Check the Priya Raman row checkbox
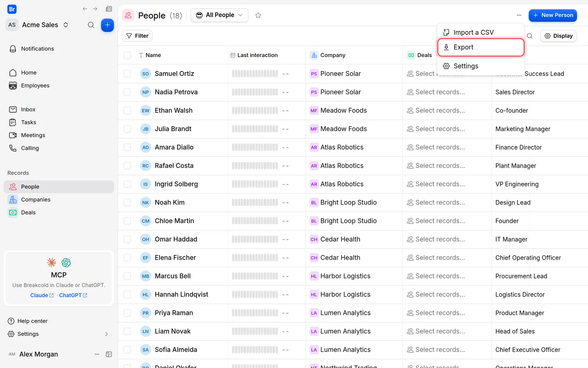This screenshot has width=588, height=368. click(x=127, y=313)
